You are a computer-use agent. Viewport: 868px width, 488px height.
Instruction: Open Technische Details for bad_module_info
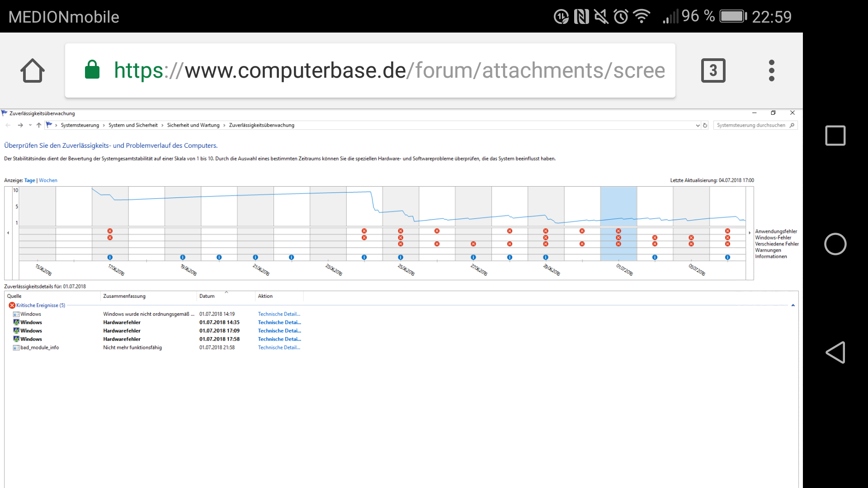279,347
